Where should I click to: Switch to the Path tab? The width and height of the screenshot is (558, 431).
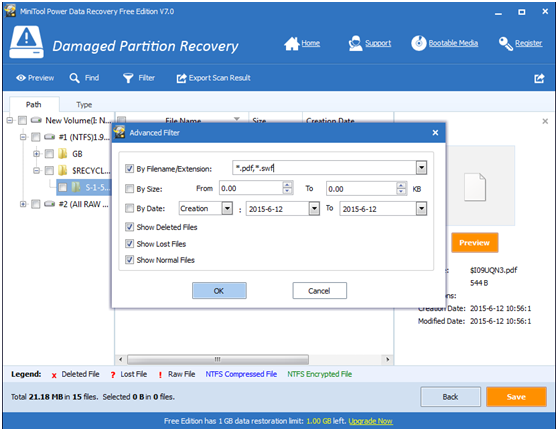tap(34, 104)
